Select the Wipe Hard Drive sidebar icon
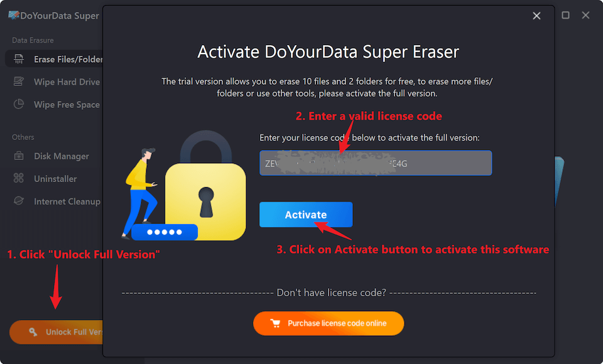Image resolution: width=603 pixels, height=364 pixels. (19, 82)
